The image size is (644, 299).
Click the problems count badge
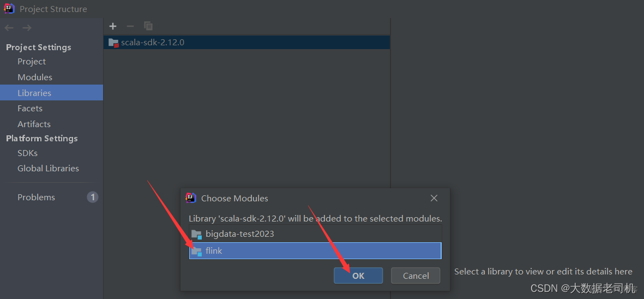(x=93, y=197)
